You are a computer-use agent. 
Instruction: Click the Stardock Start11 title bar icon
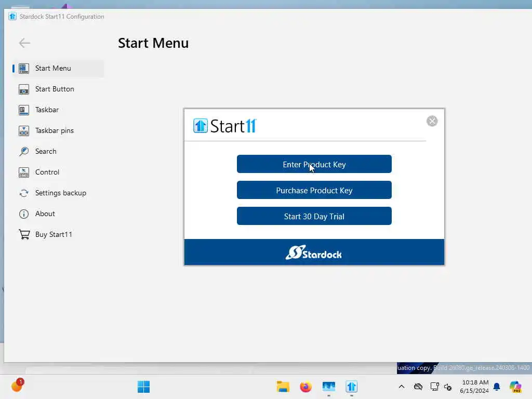point(12,16)
